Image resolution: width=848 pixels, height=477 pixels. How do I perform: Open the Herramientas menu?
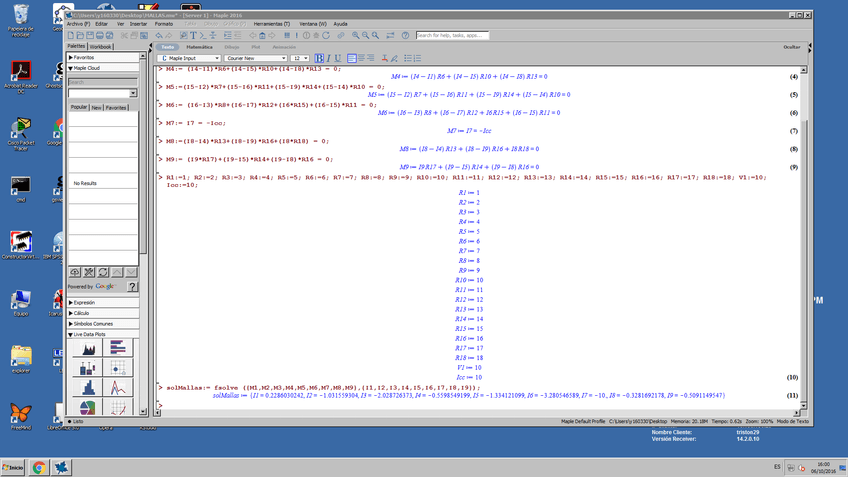tap(271, 24)
